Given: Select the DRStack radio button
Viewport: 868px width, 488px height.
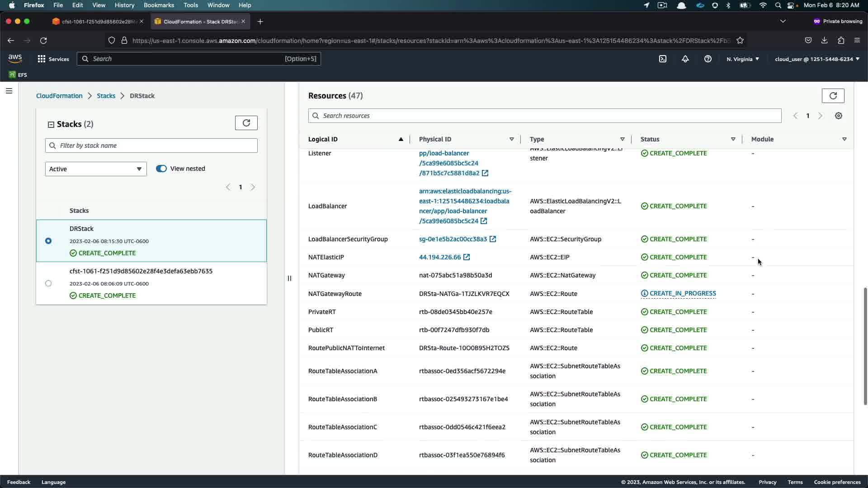Looking at the screenshot, I should coord(48,241).
